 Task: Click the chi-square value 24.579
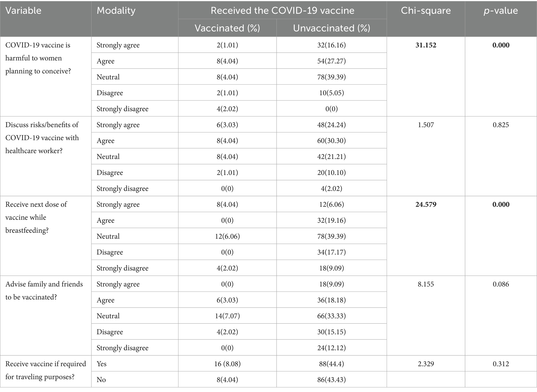(426, 205)
